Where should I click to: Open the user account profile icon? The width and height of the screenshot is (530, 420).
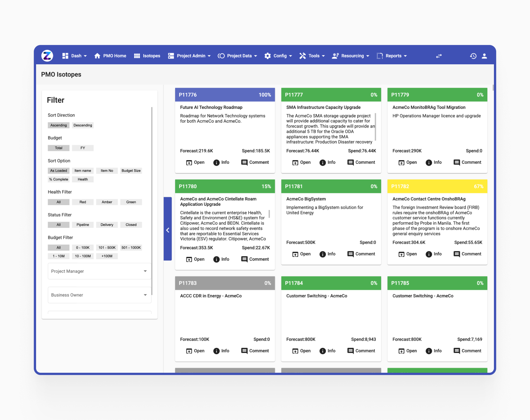484,56
